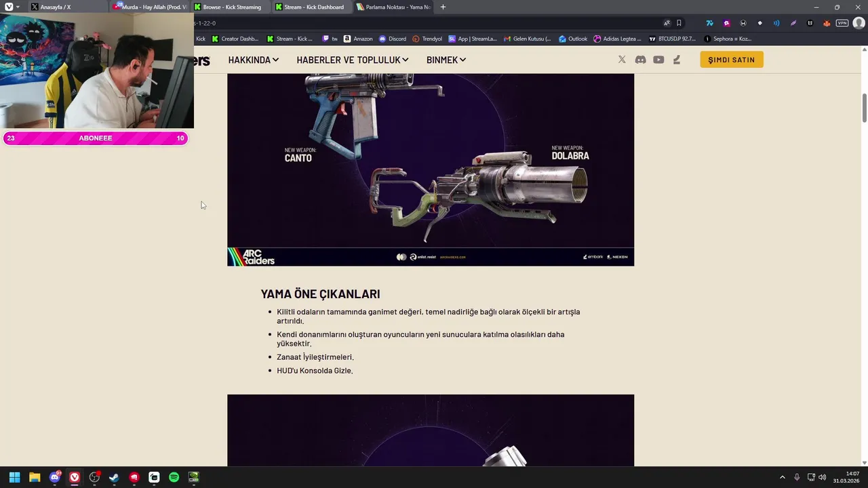868x488 pixels.
Task: Open the Gelen Kutusu Gmail bookmark
Action: coord(528,39)
